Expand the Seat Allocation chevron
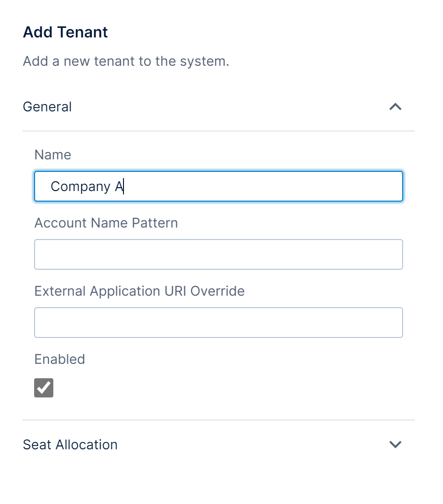 395,444
